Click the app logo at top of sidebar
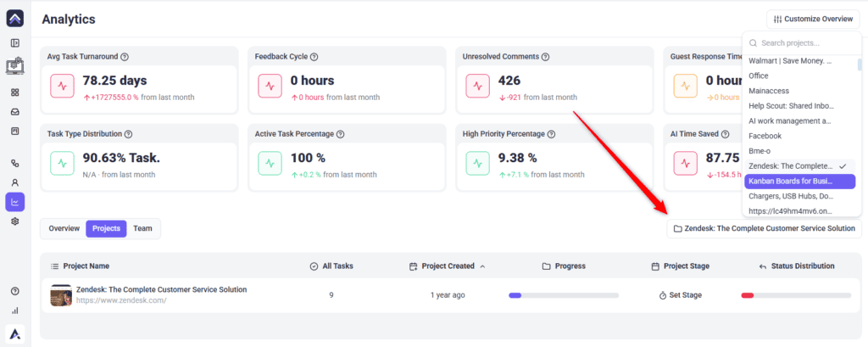868x347 pixels. tap(15, 19)
